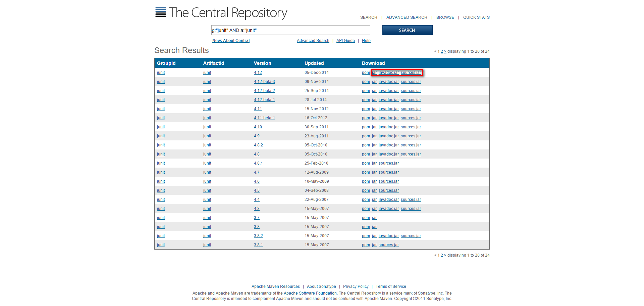Click junit ArtifactId in 4.12 row

207,73
